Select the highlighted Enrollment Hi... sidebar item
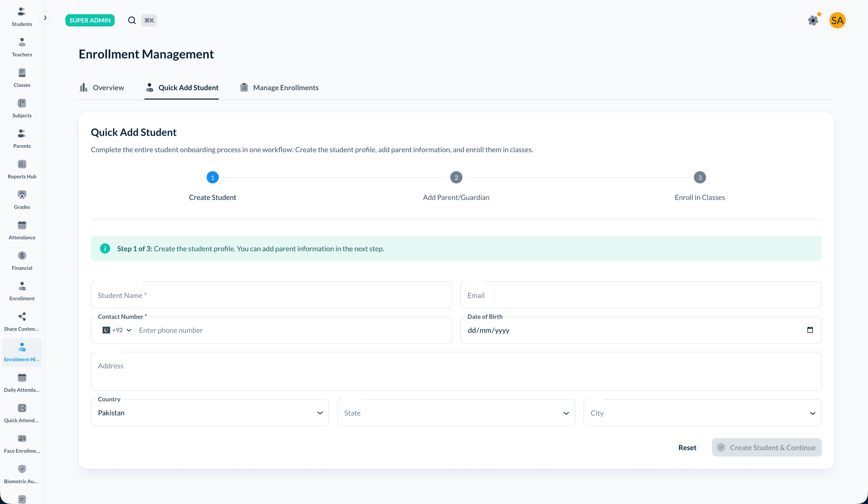The height and width of the screenshot is (504, 868). (22, 353)
